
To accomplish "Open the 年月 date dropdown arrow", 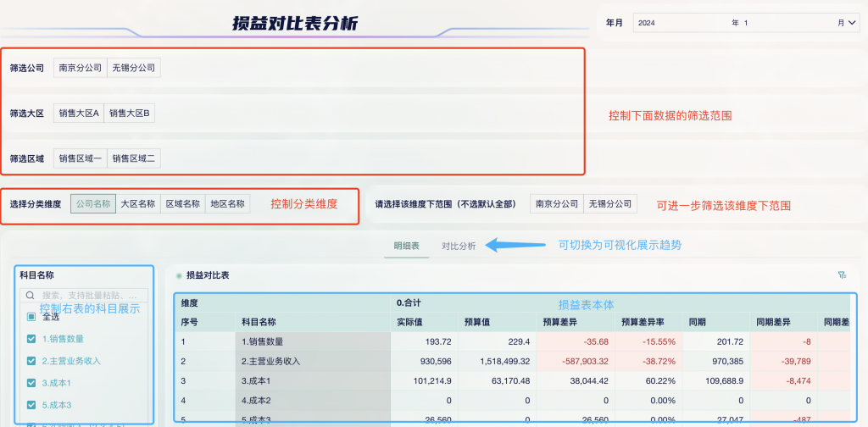I will pyautogui.click(x=852, y=23).
